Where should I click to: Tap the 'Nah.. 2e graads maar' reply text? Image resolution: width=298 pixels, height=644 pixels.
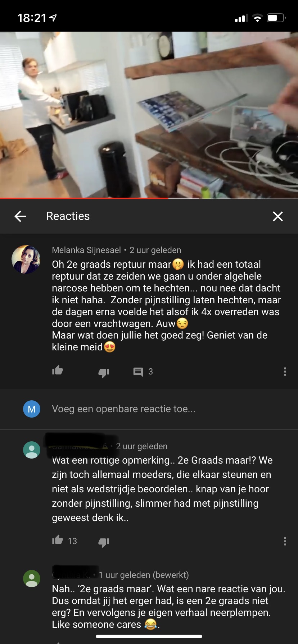168,607
